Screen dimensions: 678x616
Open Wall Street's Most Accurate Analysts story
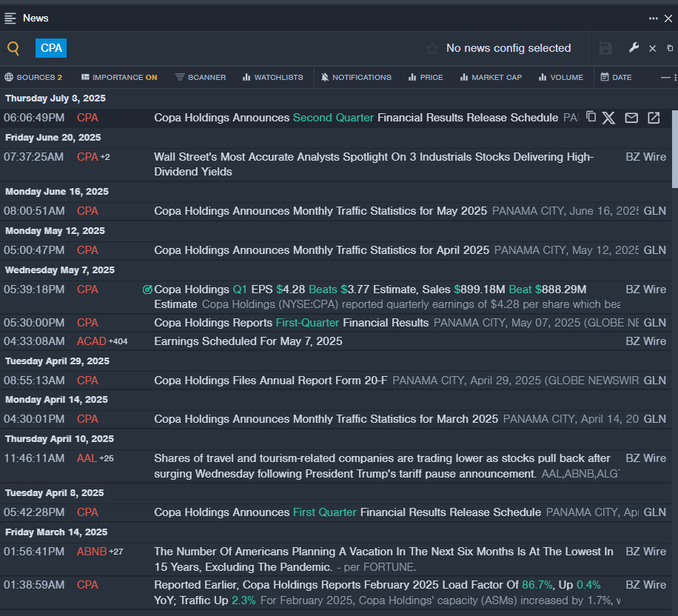374,164
